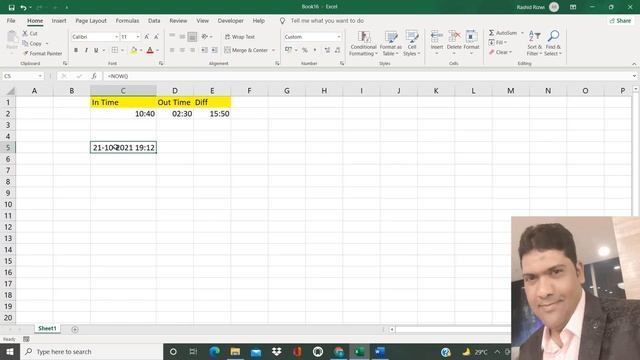Apply the Borders button
The height and width of the screenshot is (360, 640).
(115, 50)
